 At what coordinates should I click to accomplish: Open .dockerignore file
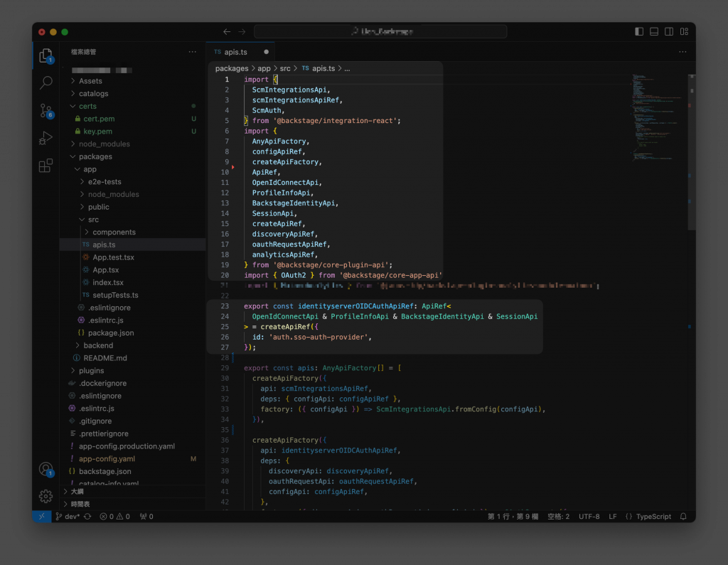coord(133,383)
